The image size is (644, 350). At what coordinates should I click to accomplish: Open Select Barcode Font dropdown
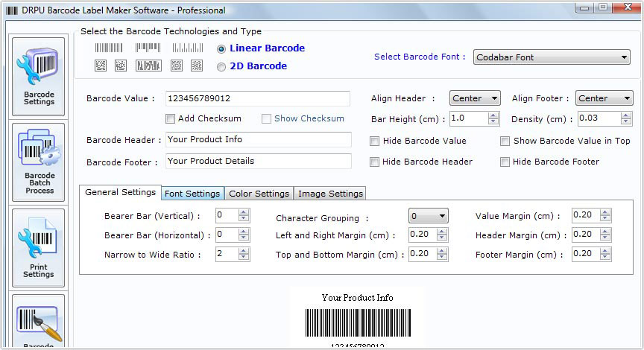point(552,57)
